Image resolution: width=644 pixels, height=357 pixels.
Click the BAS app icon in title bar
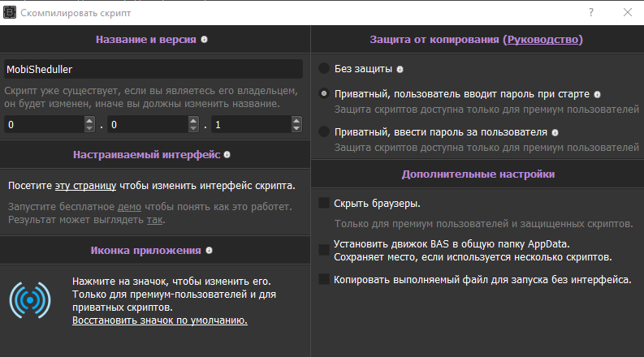(10, 12)
